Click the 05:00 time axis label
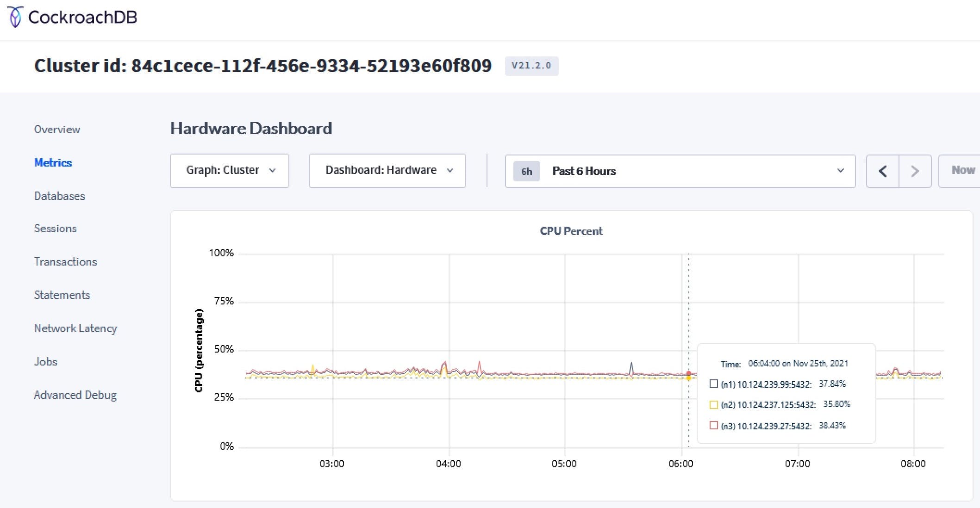Image resolution: width=980 pixels, height=508 pixels. pyautogui.click(x=564, y=464)
